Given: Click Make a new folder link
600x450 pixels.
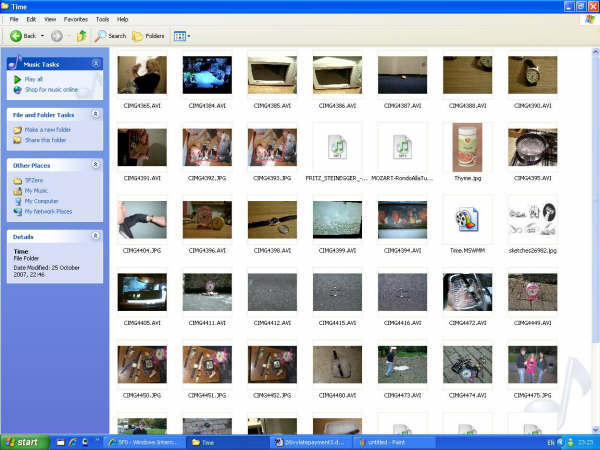Looking at the screenshot, I should (49, 130).
